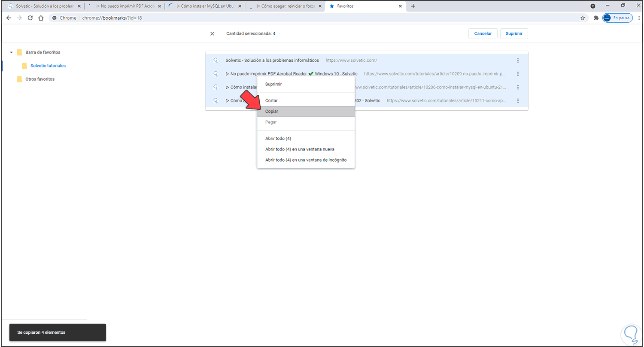The image size is (644, 347).
Task: Select the 'Barra de favoritos' folder
Action: point(43,52)
